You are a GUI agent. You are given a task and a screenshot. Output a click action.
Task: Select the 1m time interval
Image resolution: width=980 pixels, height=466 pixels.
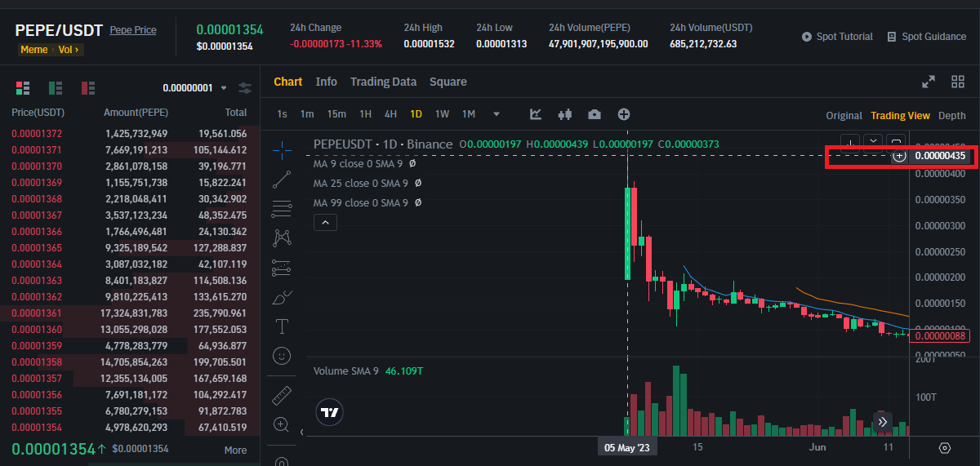(x=307, y=114)
